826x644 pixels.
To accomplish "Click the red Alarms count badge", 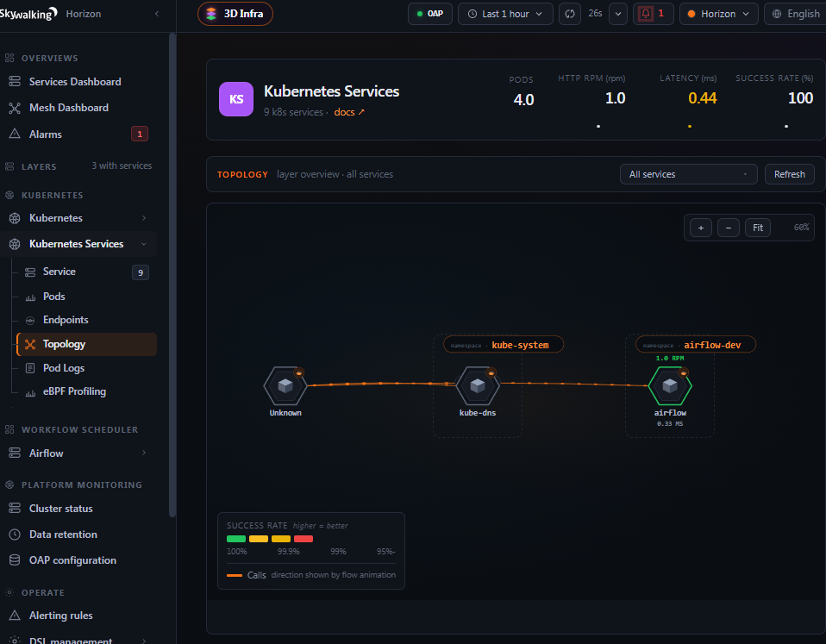I will tap(140, 134).
